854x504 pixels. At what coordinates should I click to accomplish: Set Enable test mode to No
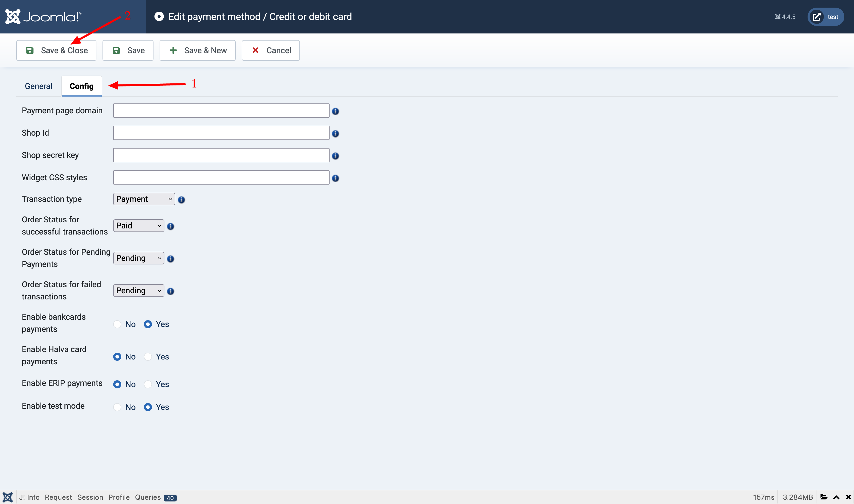pos(117,407)
